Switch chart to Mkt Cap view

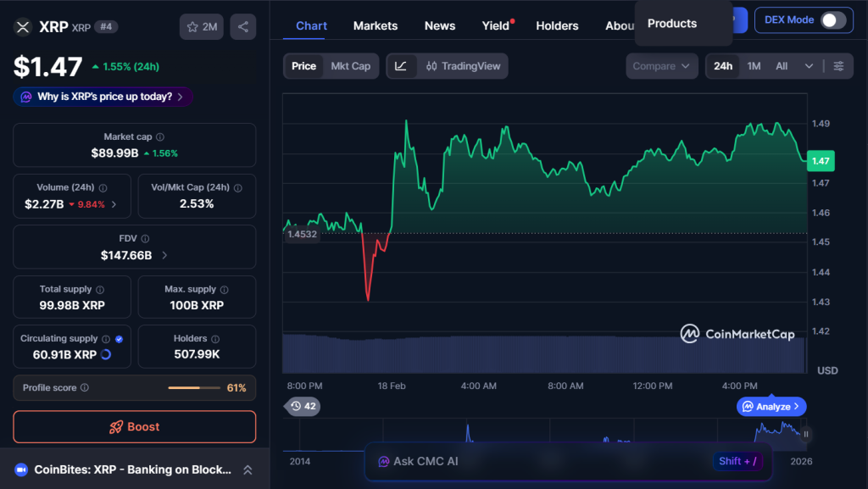(350, 66)
